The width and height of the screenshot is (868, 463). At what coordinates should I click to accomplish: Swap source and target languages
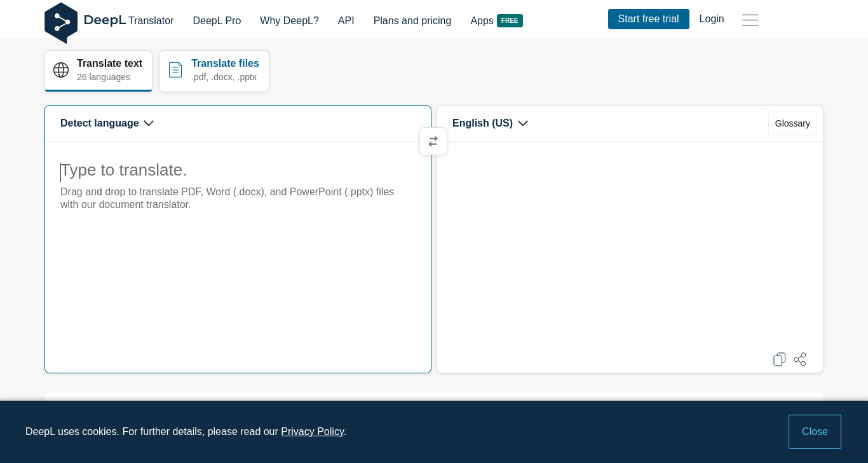(433, 141)
